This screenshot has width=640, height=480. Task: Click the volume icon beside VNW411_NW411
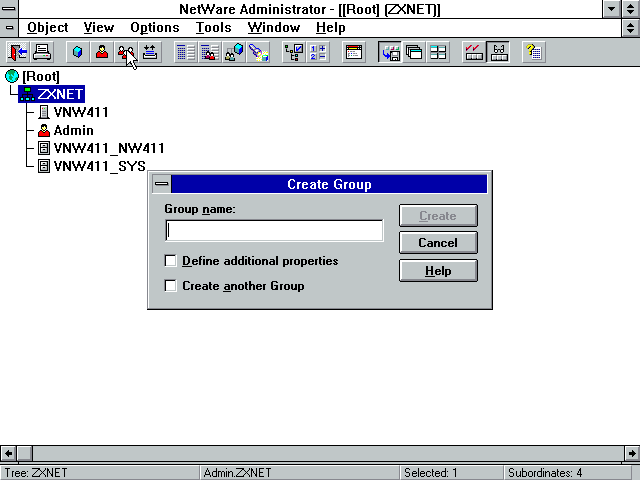point(44,148)
